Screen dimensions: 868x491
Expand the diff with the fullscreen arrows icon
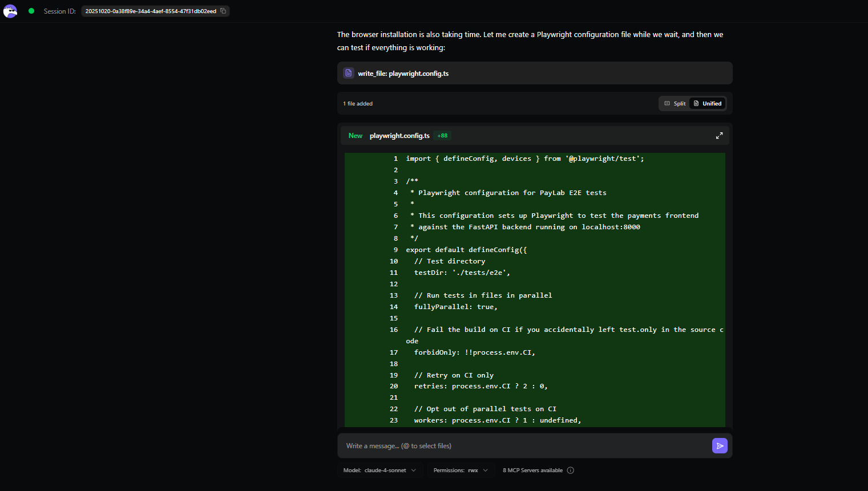719,136
